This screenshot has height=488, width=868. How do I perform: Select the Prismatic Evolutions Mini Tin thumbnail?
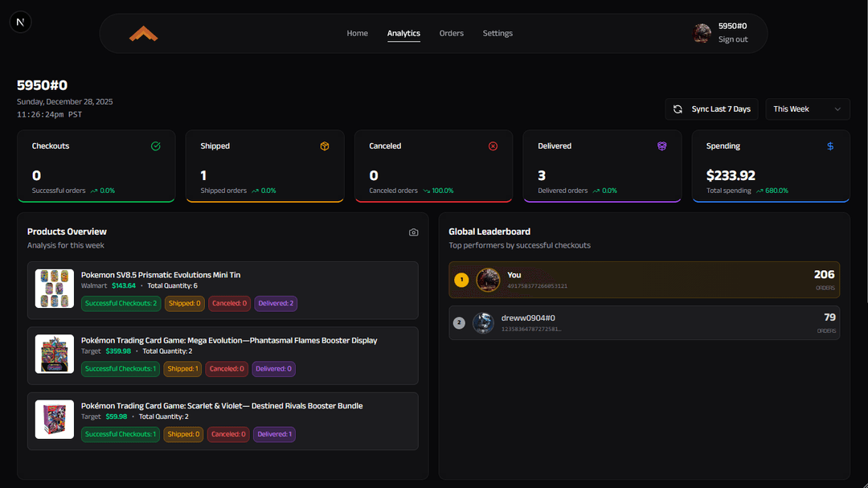pyautogui.click(x=54, y=288)
